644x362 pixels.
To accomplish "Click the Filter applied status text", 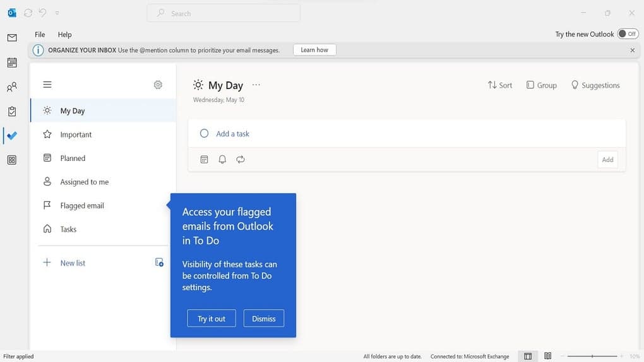I will [18, 356].
